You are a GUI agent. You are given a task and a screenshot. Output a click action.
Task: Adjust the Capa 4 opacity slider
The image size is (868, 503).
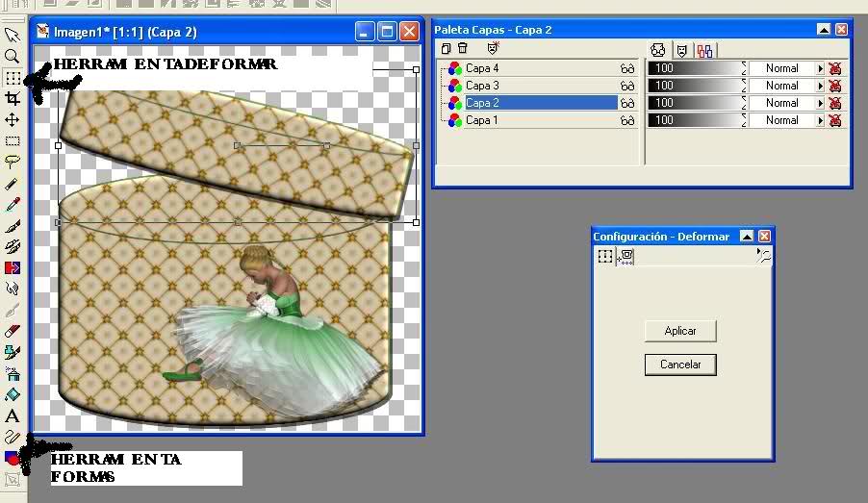[x=696, y=68]
